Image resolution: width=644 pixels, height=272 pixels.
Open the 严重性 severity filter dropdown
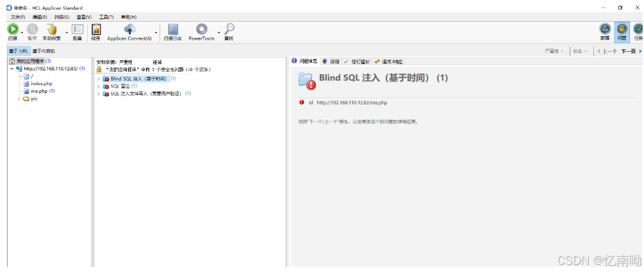click(554, 51)
